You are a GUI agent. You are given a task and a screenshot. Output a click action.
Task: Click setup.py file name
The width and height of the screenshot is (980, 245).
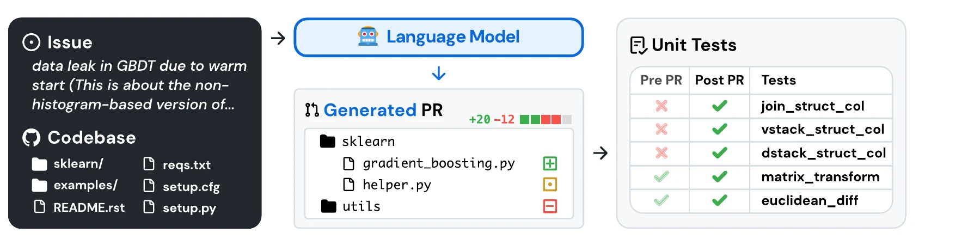click(189, 208)
